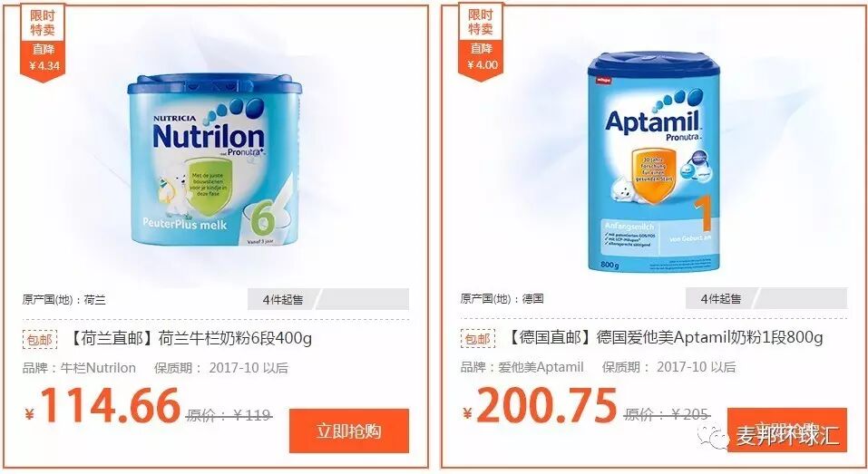Click the Aptamil milk powder product image
Image resolution: width=868 pixels, height=474 pixels.
tap(653, 161)
